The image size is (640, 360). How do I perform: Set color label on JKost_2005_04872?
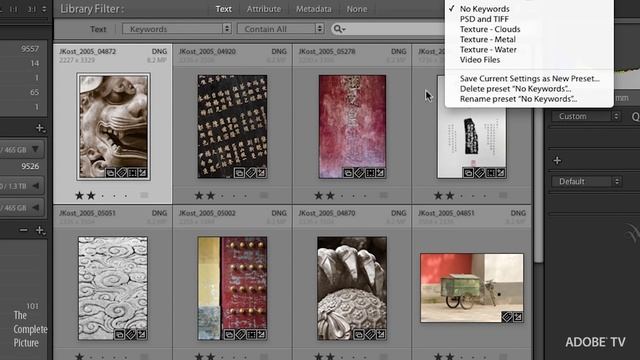pyautogui.click(x=144, y=196)
